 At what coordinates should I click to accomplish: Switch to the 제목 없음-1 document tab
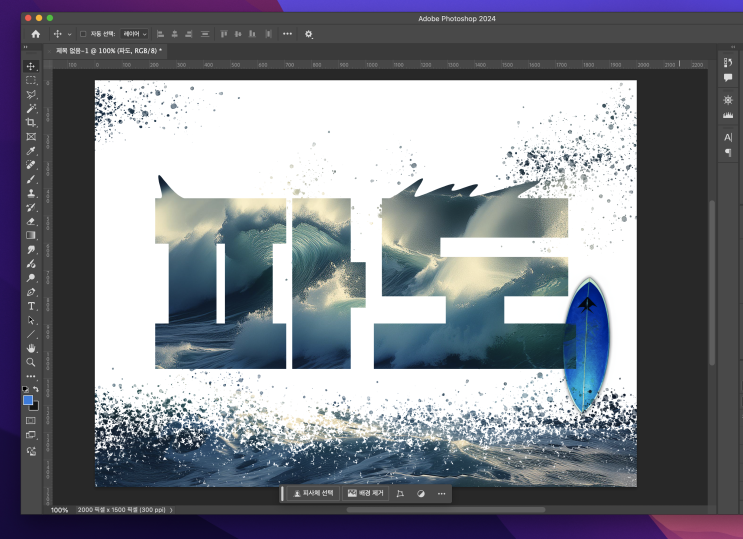click(109, 51)
